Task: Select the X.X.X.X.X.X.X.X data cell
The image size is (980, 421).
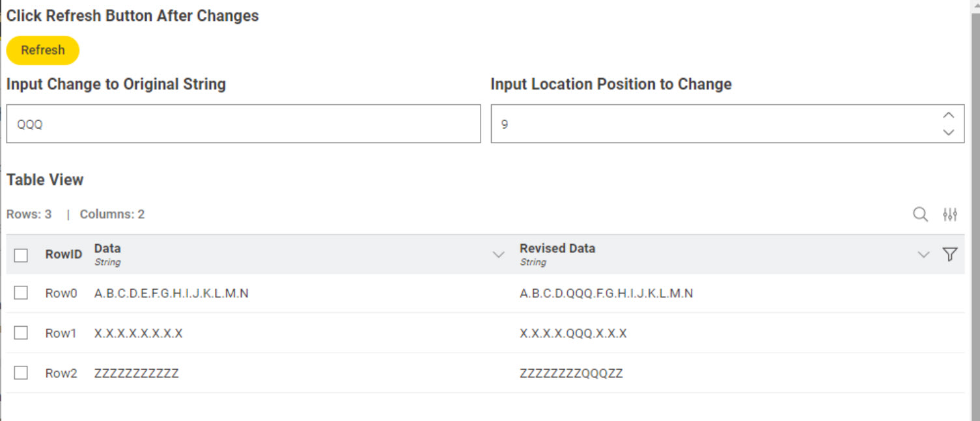Action: 139,333
